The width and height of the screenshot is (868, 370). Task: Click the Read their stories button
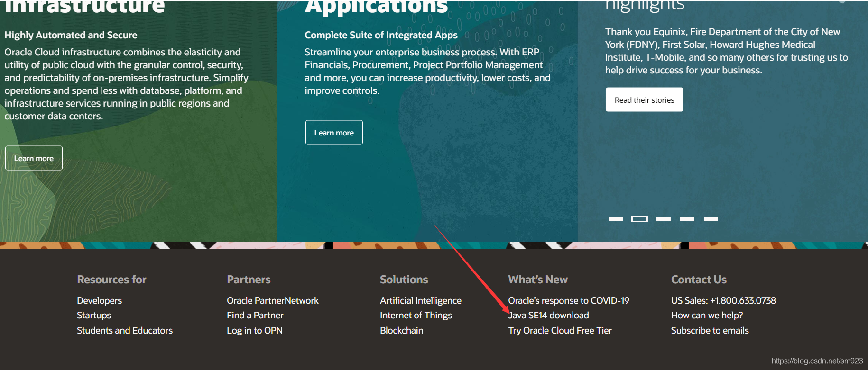pyautogui.click(x=644, y=100)
